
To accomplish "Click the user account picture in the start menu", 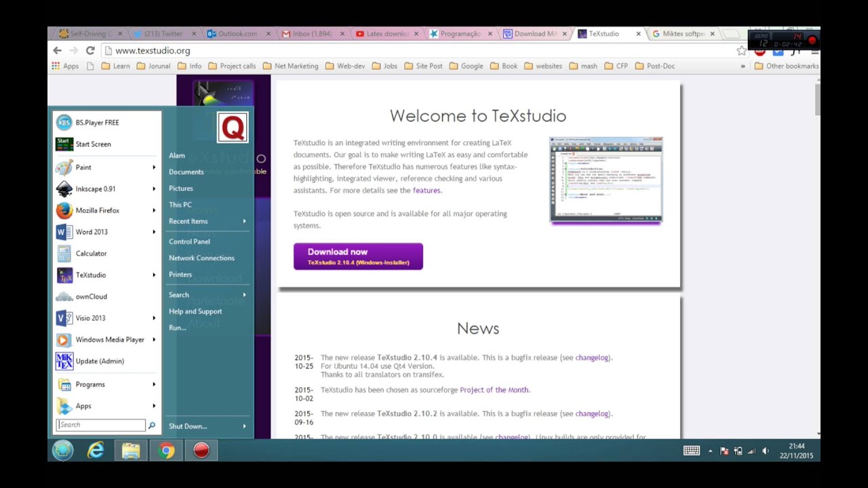I will pyautogui.click(x=233, y=127).
